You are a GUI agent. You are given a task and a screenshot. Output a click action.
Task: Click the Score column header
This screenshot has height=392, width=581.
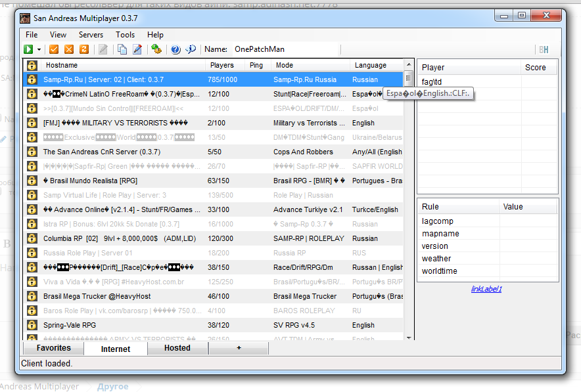click(538, 68)
